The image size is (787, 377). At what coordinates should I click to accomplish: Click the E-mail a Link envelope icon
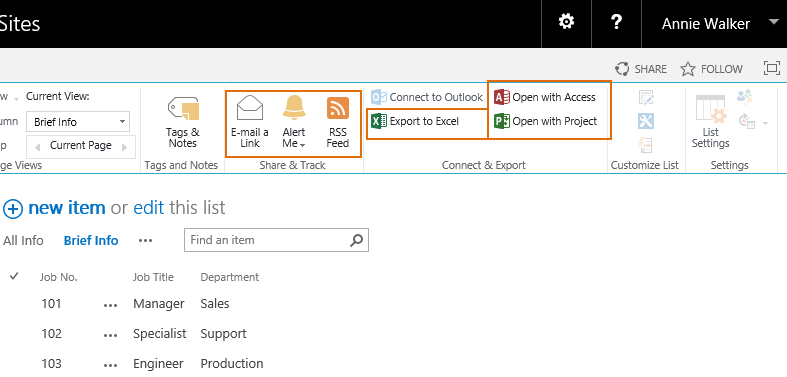click(249, 108)
